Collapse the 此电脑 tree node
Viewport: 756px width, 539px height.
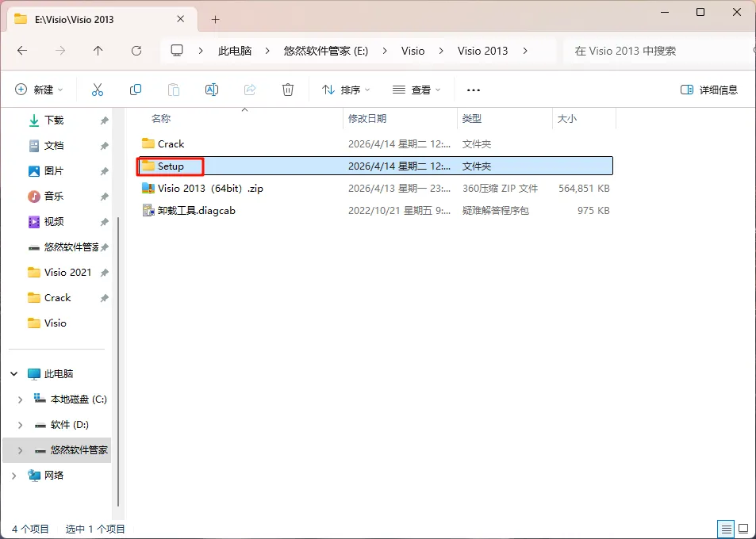(x=14, y=374)
